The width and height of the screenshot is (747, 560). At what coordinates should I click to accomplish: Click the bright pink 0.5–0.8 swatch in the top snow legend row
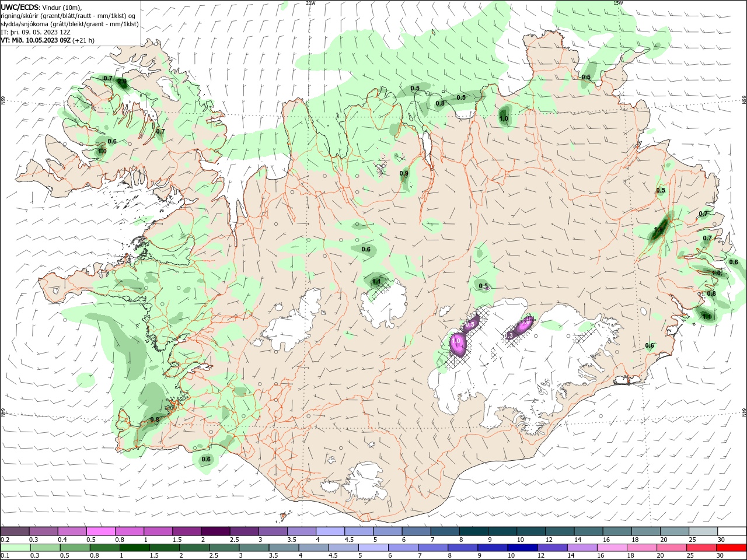click(x=100, y=531)
